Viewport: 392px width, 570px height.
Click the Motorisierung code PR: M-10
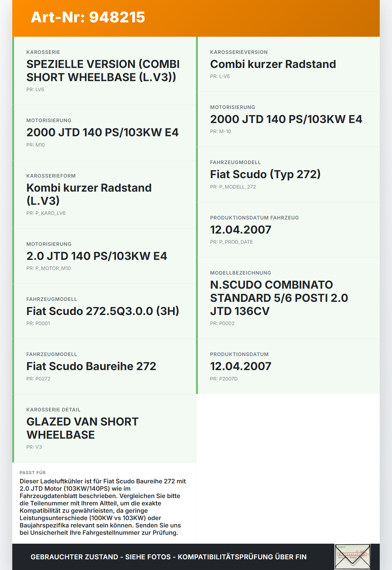[221, 132]
